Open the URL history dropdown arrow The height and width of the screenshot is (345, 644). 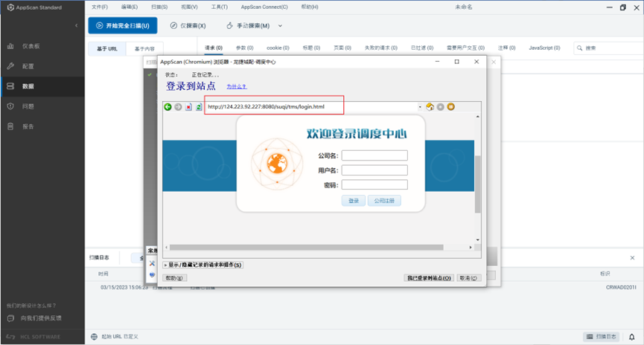pos(420,106)
